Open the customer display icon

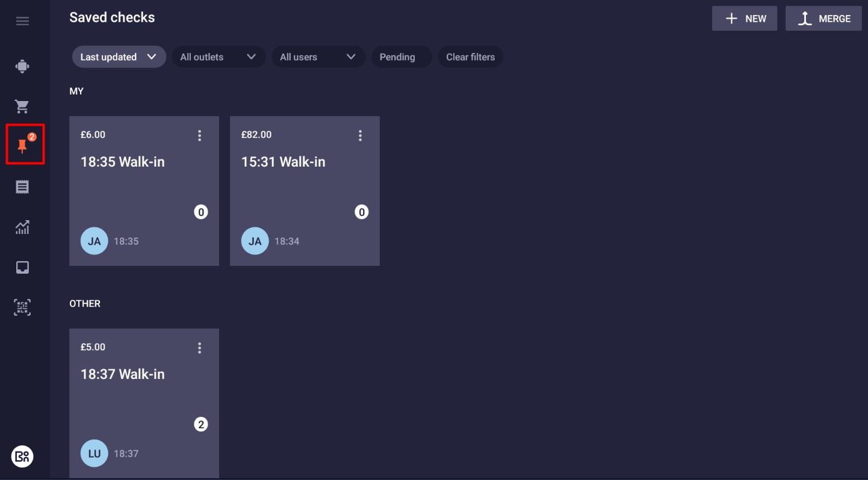coord(22,267)
